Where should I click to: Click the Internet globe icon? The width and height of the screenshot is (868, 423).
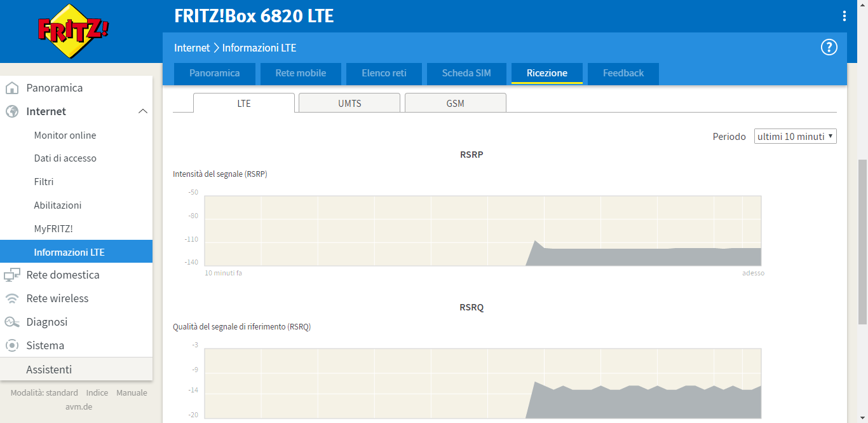tap(12, 111)
